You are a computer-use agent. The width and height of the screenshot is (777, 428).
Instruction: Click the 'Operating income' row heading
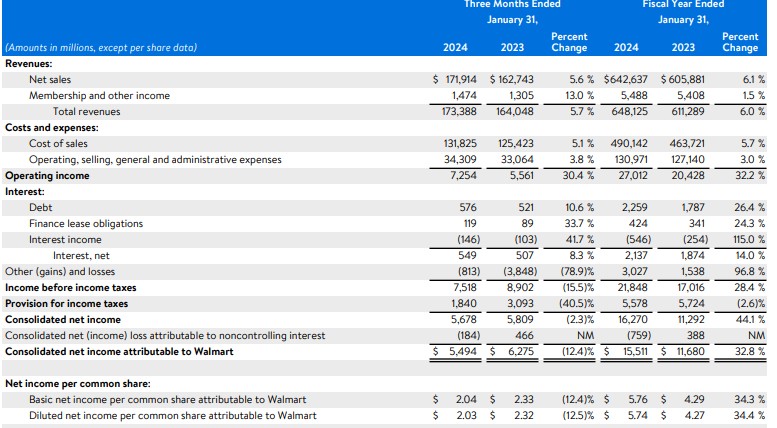tap(47, 175)
